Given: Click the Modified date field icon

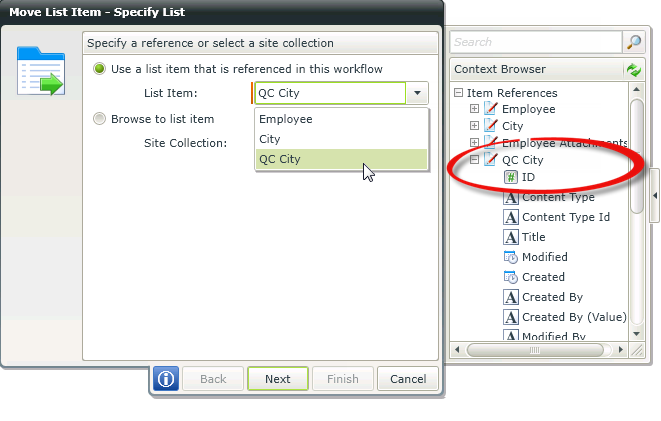Looking at the screenshot, I should pos(510,257).
